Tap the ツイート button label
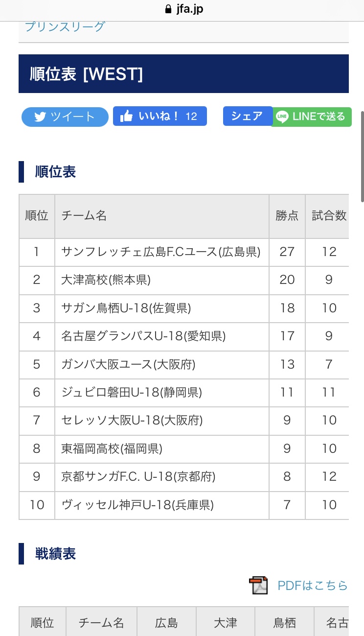Screen dimensions: 364x636 coord(73,117)
